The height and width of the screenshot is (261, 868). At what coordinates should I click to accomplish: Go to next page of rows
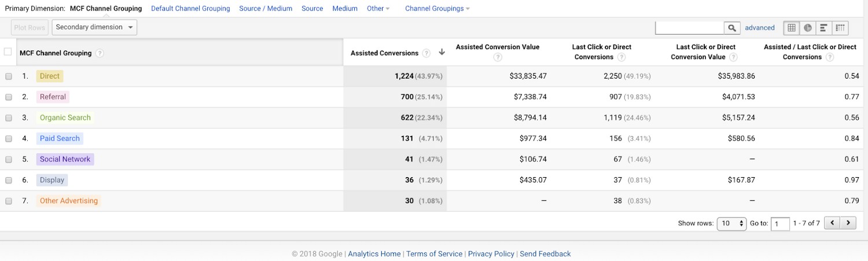pyautogui.click(x=848, y=223)
